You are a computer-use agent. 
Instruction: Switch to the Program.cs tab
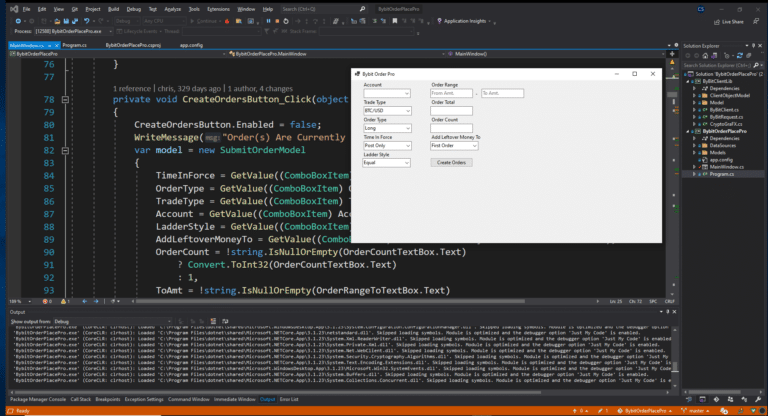click(x=74, y=45)
